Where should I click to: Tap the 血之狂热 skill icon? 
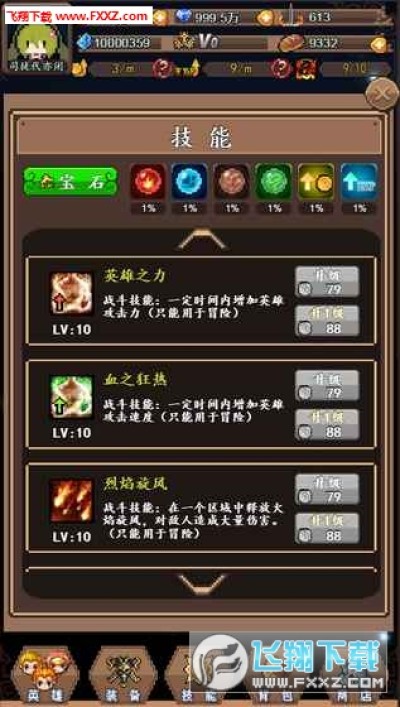coord(71,397)
